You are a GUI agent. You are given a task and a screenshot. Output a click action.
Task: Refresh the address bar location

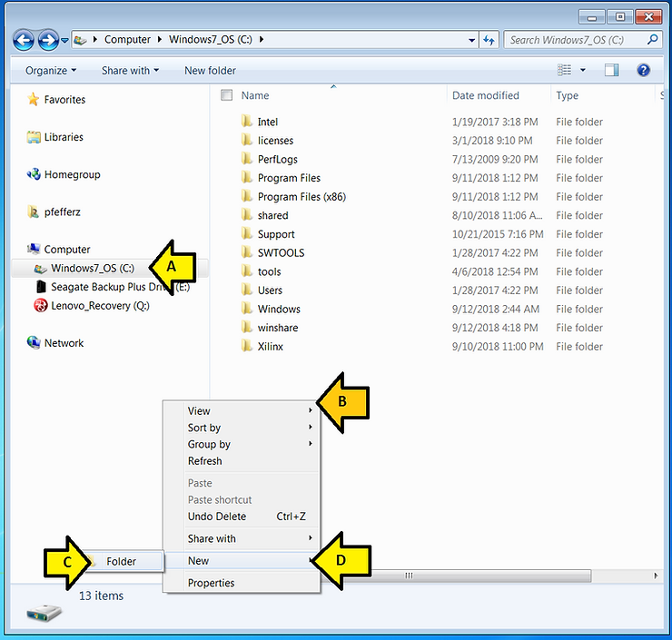(489, 40)
